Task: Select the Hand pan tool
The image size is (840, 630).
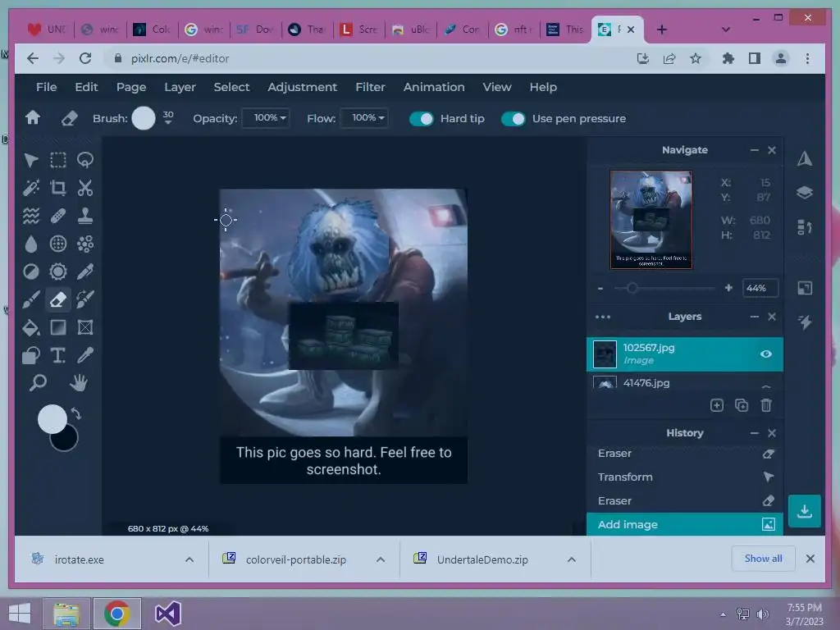Action: (x=79, y=383)
